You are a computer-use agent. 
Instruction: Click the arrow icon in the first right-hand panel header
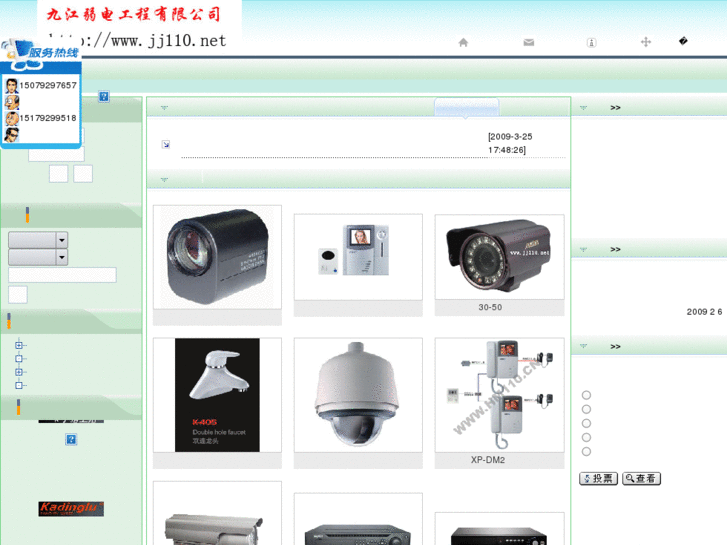tap(583, 108)
